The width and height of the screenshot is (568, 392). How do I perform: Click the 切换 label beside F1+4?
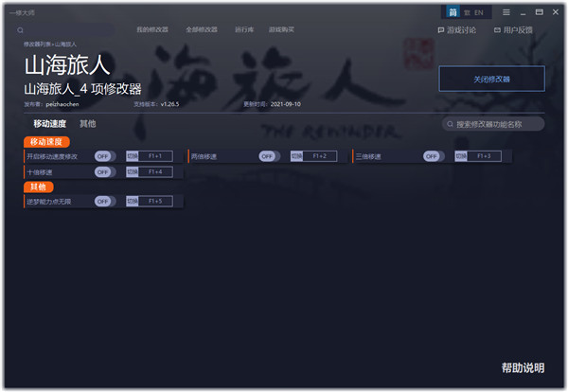pyautogui.click(x=133, y=171)
